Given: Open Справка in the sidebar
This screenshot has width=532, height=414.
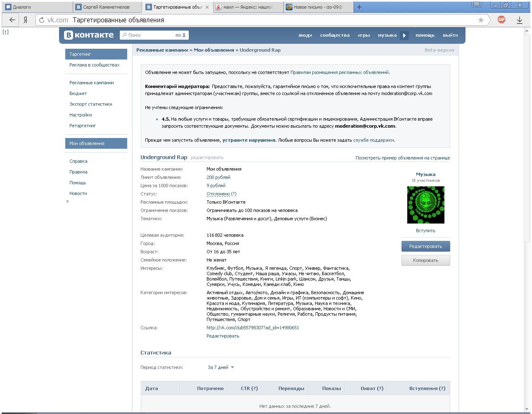Looking at the screenshot, I should click(78, 161).
